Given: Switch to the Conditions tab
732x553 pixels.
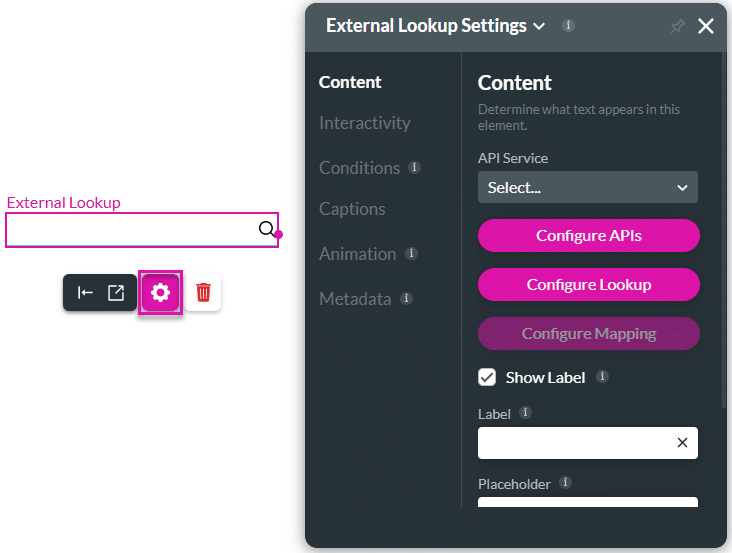Looking at the screenshot, I should 359,168.
